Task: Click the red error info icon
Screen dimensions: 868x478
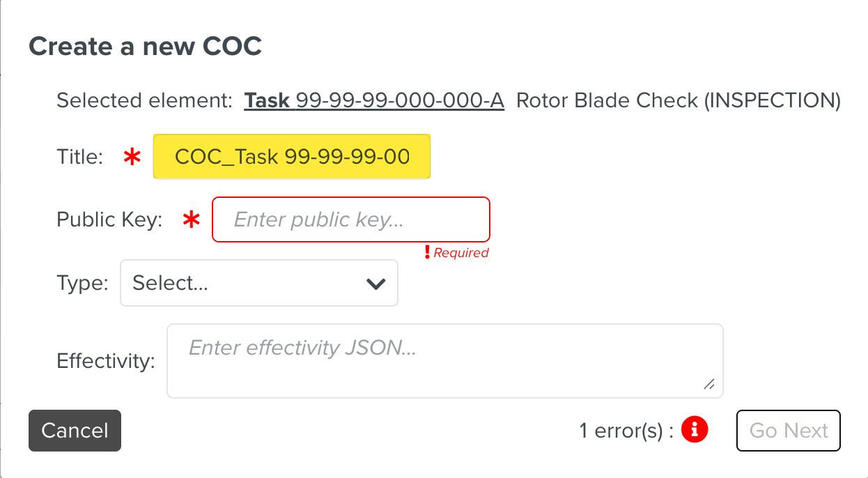Action: (x=695, y=430)
